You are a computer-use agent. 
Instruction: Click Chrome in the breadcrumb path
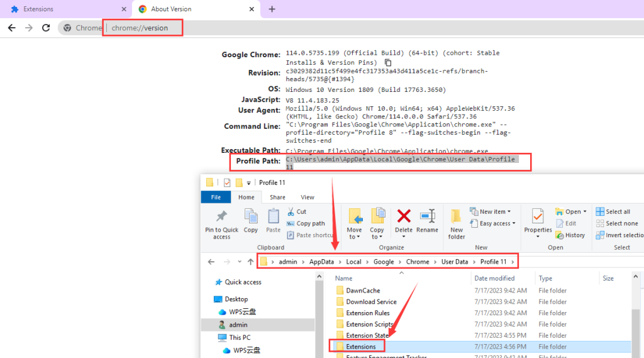coord(418,262)
